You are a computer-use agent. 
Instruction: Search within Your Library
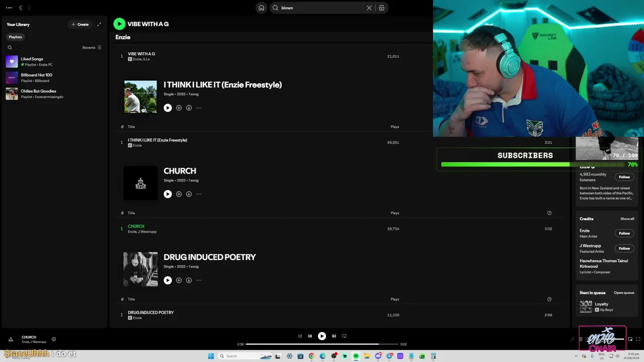10,48
